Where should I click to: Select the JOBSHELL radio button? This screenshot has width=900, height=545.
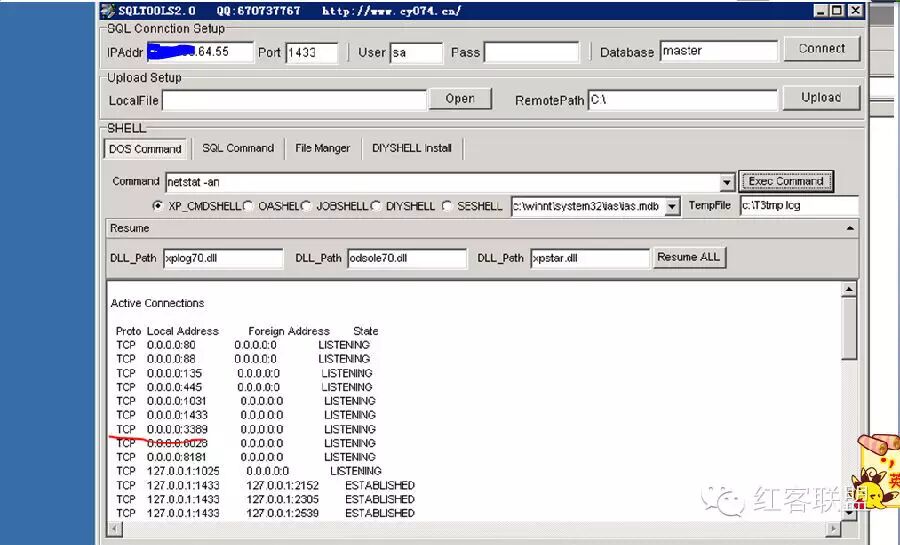pos(307,205)
